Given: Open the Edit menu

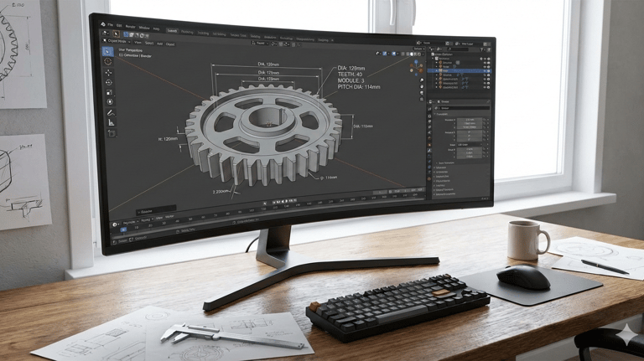Looking at the screenshot, I should [x=119, y=25].
